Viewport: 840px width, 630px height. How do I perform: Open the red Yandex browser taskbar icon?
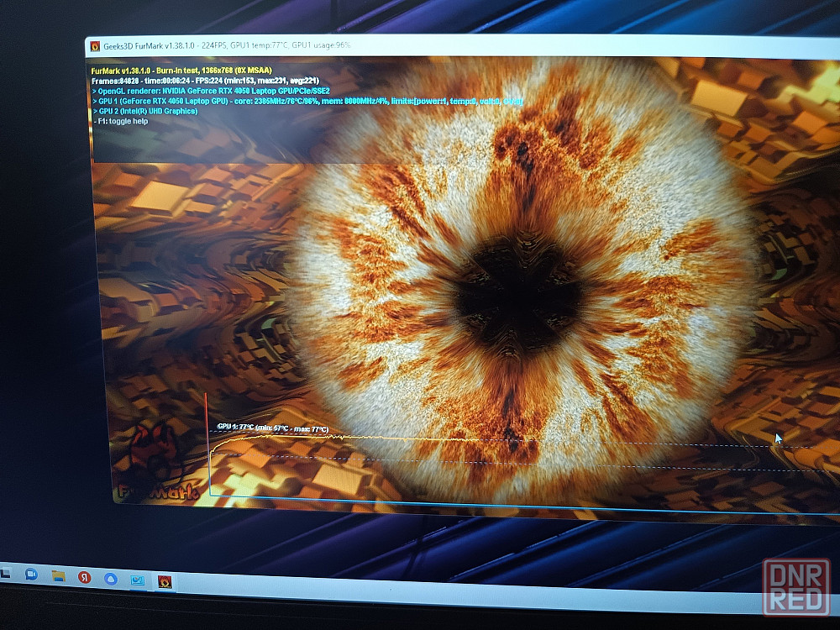coord(84,578)
